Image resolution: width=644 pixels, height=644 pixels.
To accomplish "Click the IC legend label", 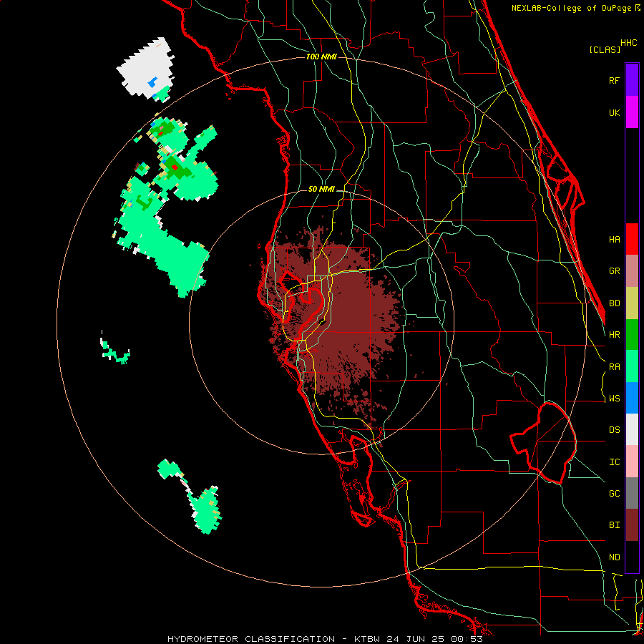I will pyautogui.click(x=615, y=462).
